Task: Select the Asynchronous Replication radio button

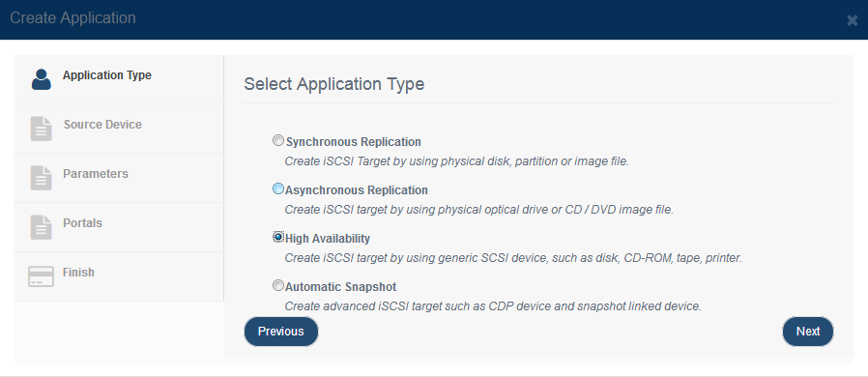Action: [278, 188]
